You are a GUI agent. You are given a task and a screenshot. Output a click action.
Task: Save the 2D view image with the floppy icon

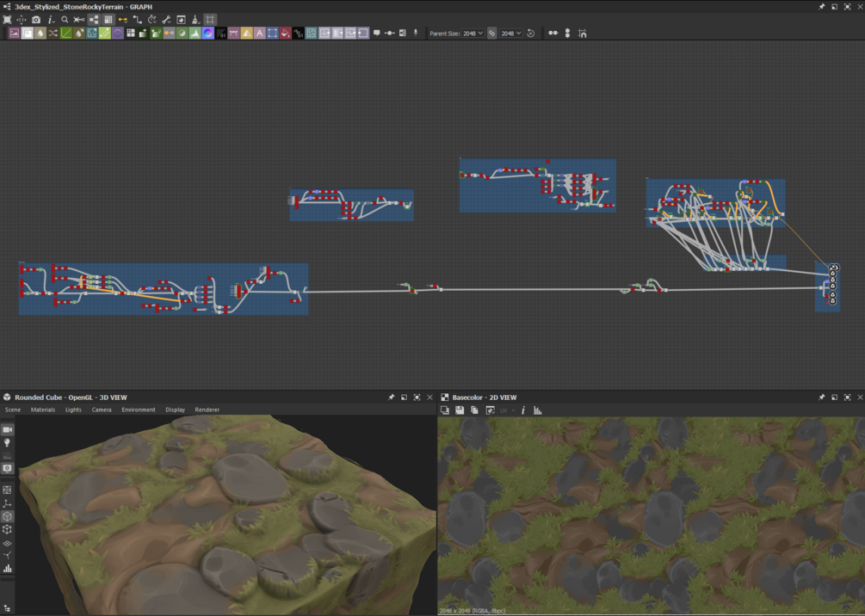tap(460, 410)
